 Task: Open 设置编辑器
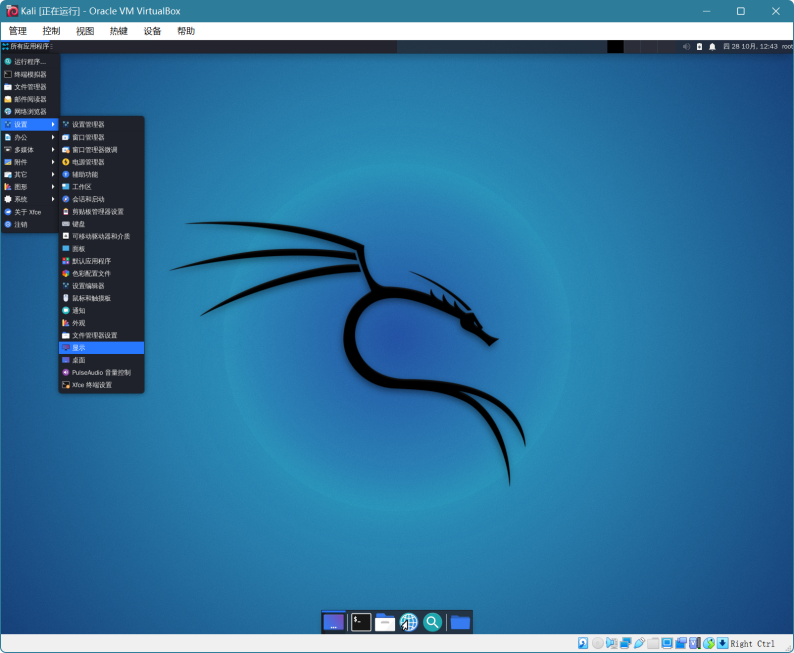coord(102,286)
